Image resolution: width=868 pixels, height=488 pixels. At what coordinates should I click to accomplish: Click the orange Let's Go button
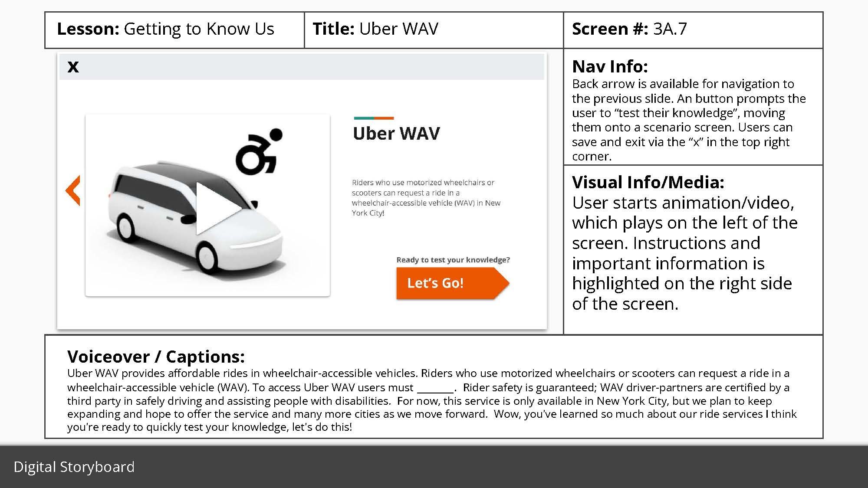point(435,283)
